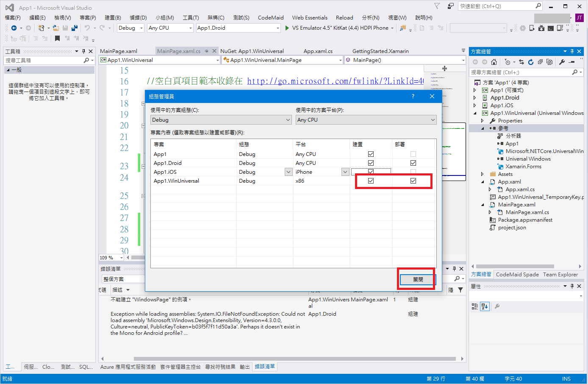
Task: Click Solution Explorer Home icon
Action: pos(494,62)
